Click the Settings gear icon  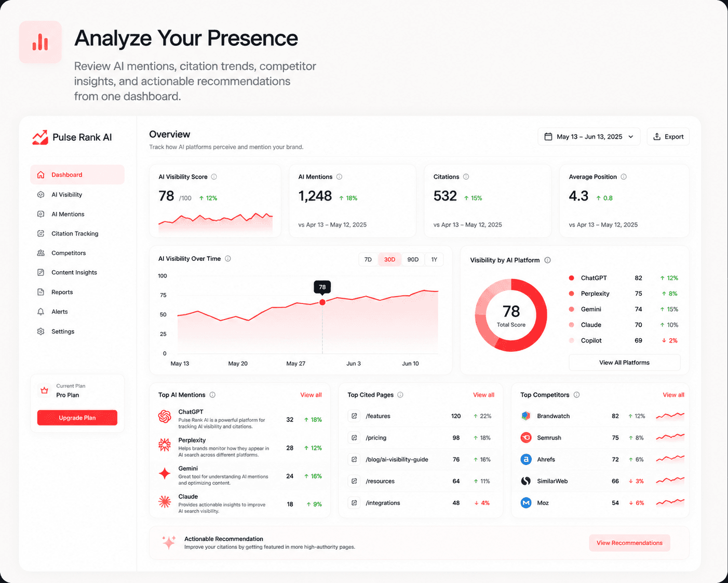[x=41, y=332]
